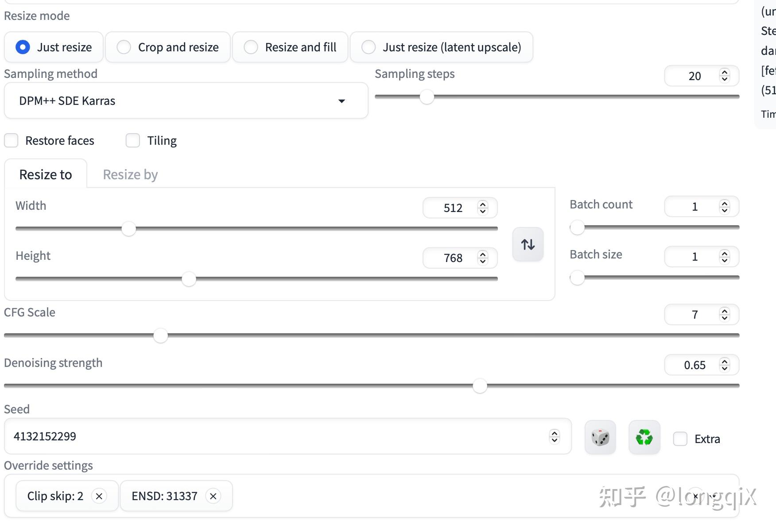Choose the Resize and fill mode
The width and height of the screenshot is (776, 532).
pyautogui.click(x=251, y=47)
